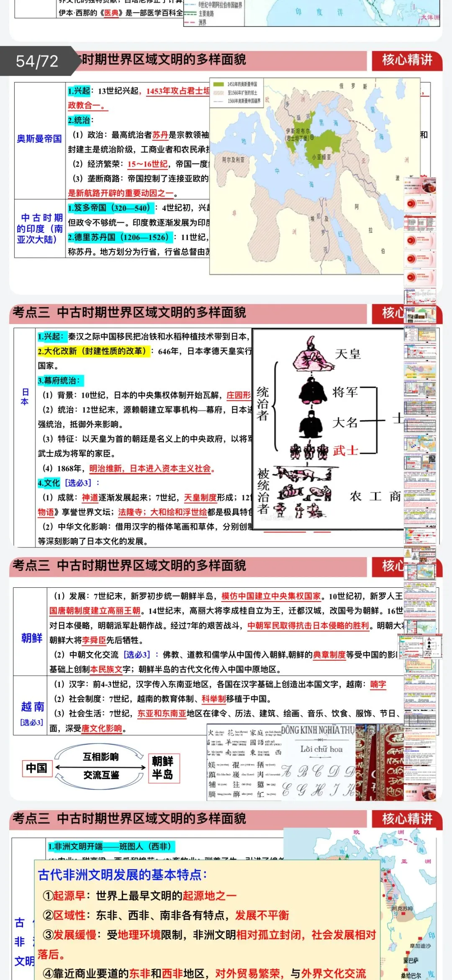Screen dimensions: 452x980
Task: Click the highlighted 1.非洲文明开端 heading
Action: 110,846
